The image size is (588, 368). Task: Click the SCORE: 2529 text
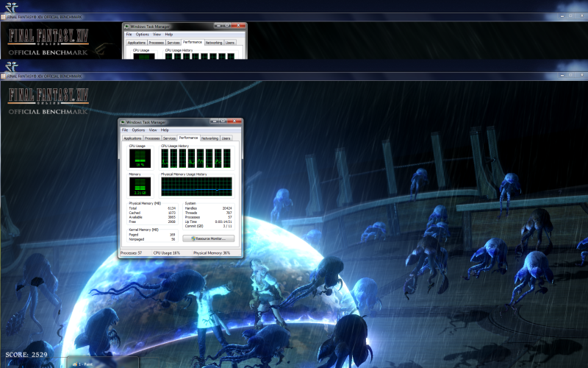pos(26,355)
